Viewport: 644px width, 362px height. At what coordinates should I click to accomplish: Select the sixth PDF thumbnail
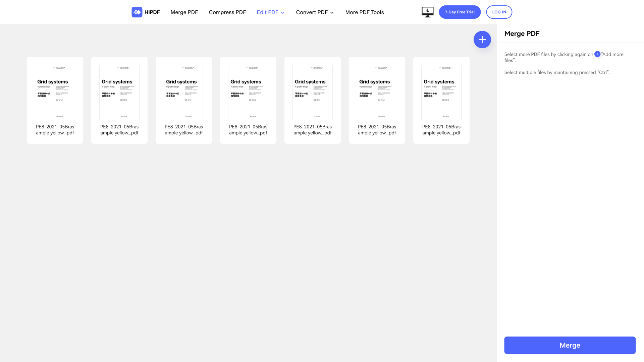377,93
